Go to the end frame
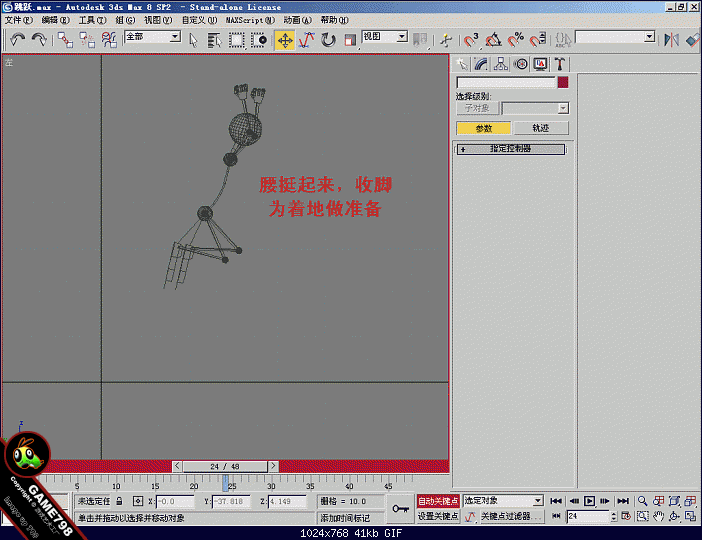Screen dimensions: 702x540 pos(623,501)
